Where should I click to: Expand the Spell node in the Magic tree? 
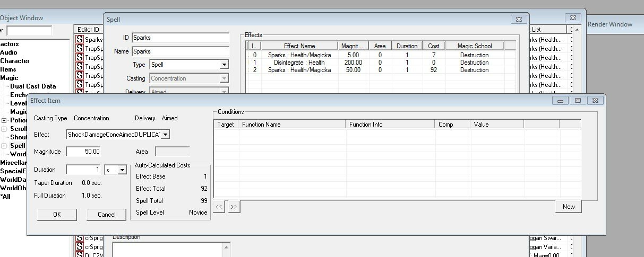coord(4,146)
